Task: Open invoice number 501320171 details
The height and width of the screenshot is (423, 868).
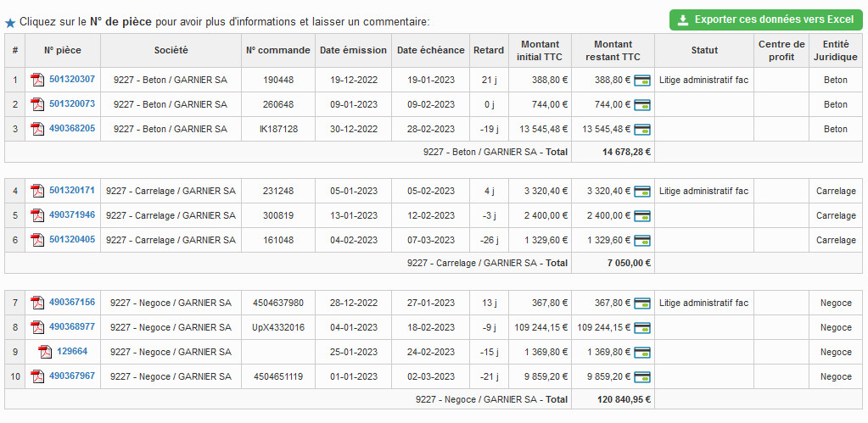Action: coord(72,191)
